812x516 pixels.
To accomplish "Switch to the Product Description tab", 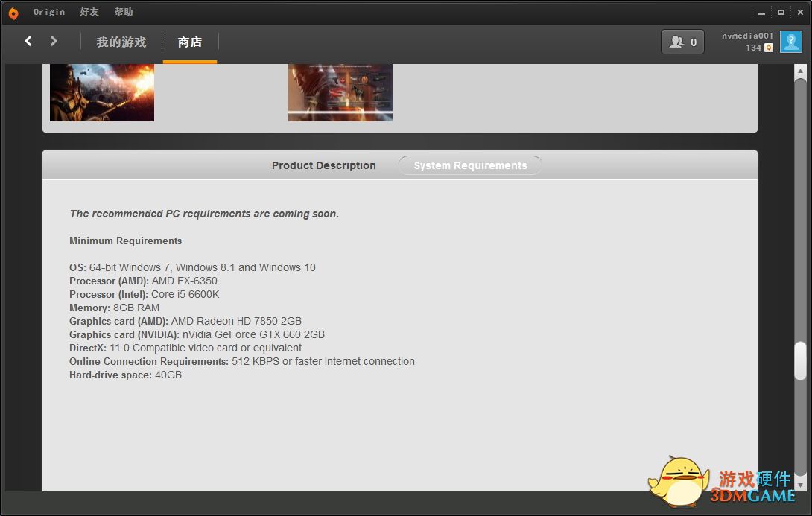I will point(323,165).
